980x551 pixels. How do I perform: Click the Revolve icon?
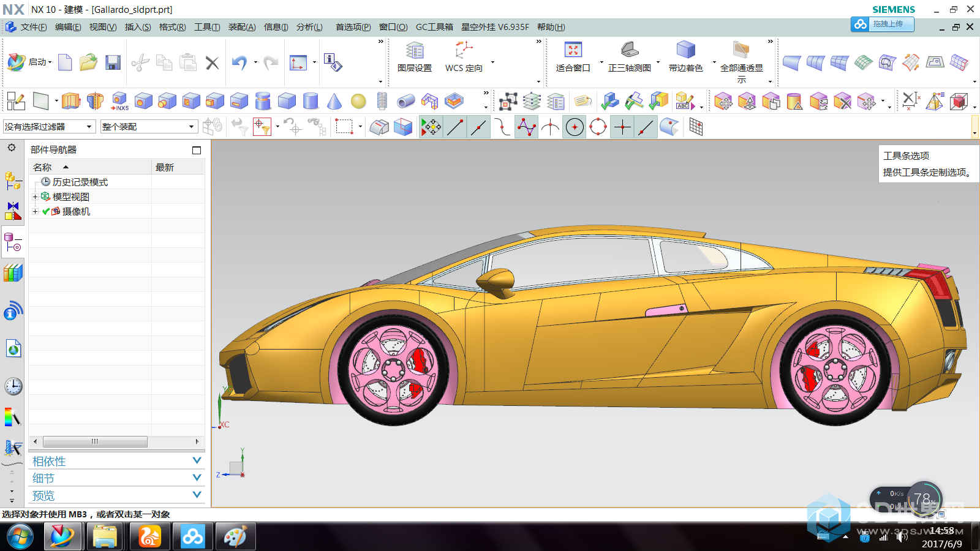coord(95,101)
